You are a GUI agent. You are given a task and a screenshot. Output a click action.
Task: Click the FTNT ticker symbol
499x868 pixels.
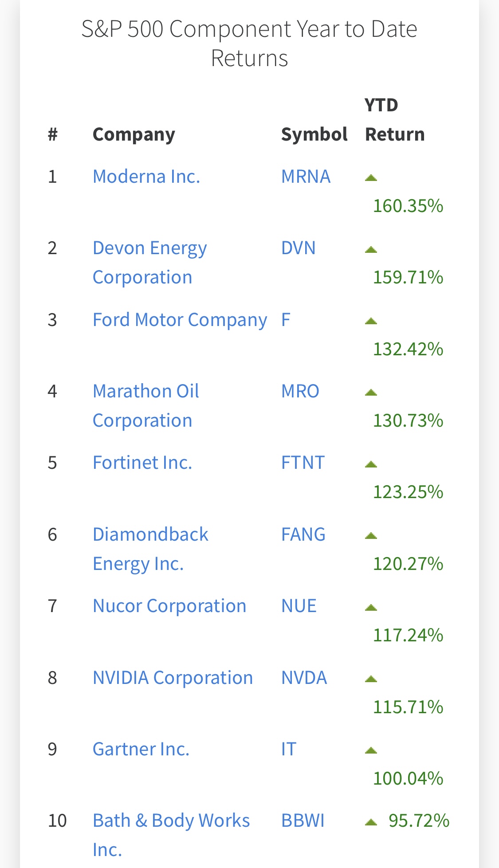pyautogui.click(x=303, y=463)
